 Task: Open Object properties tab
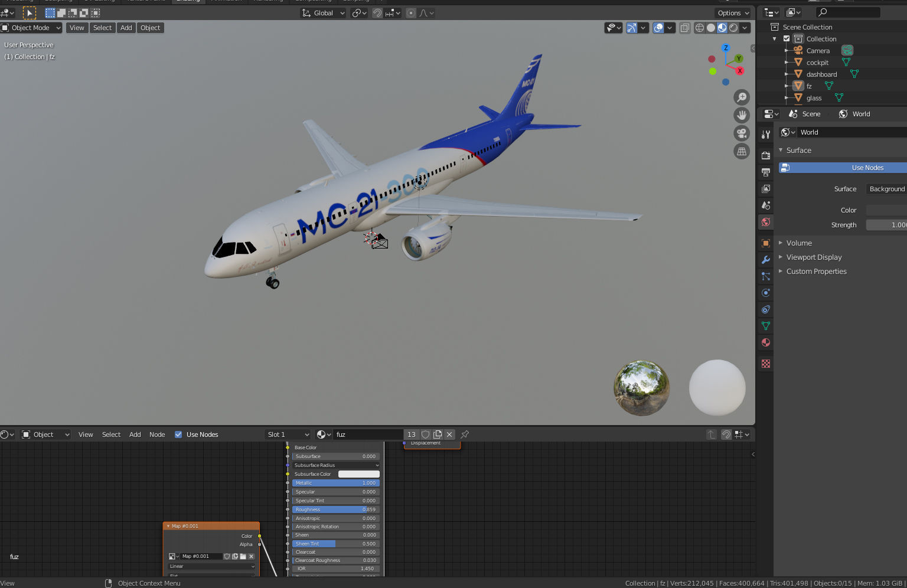(766, 243)
